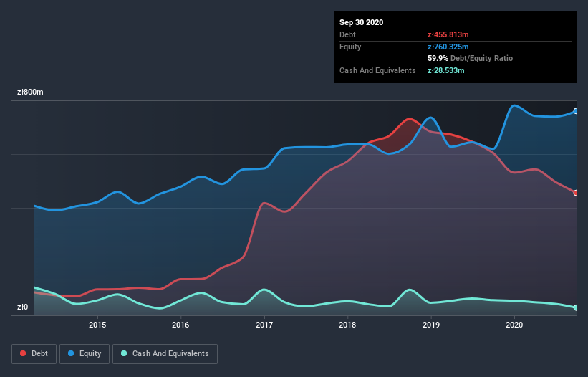Click the Cash And Equivalents tooltip label
Screen dimensions: 588x377
377,70
